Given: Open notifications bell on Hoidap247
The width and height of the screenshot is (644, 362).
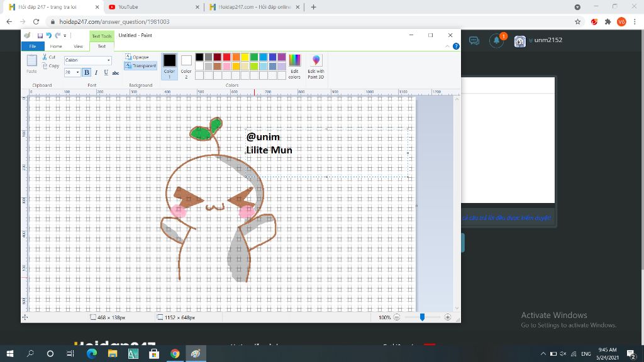Looking at the screenshot, I should click(x=497, y=41).
